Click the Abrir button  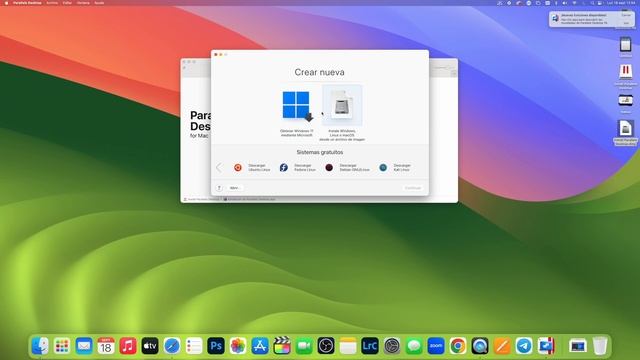(234, 188)
